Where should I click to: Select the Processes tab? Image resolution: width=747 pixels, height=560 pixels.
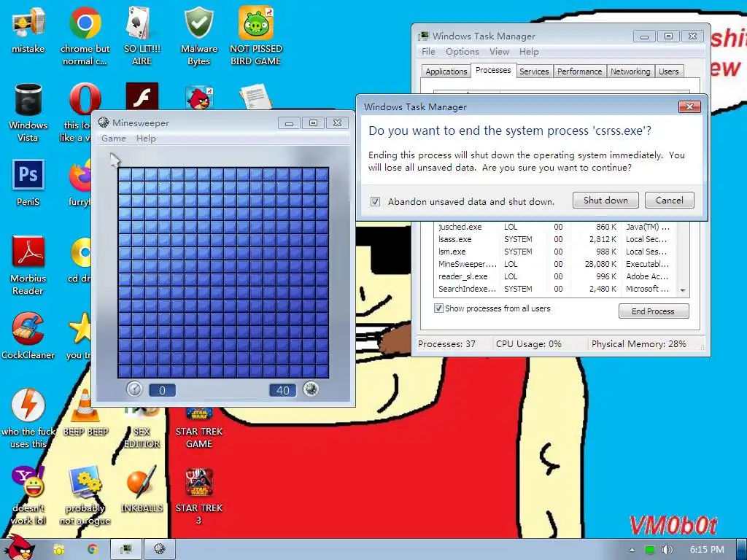point(493,71)
